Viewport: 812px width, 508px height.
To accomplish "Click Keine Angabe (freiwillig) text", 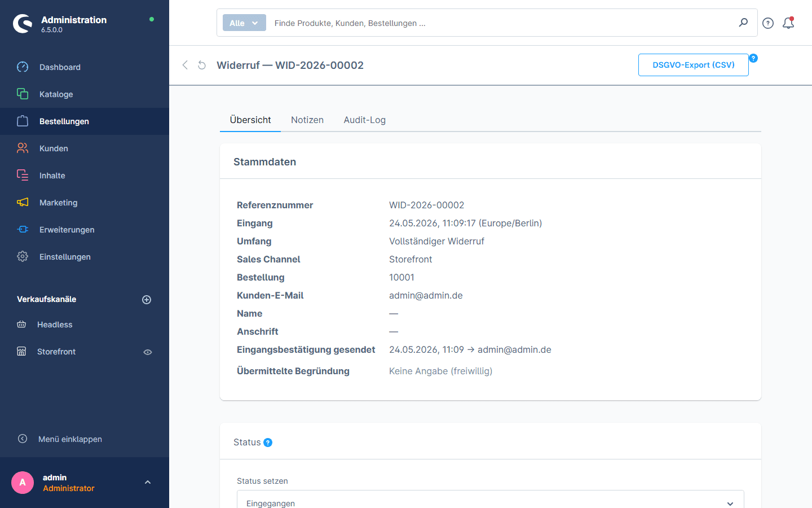I will [x=440, y=371].
